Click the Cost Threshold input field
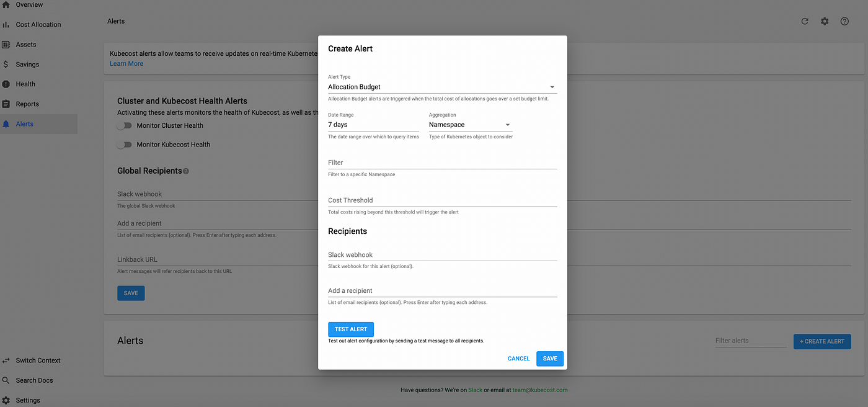 [x=442, y=200]
